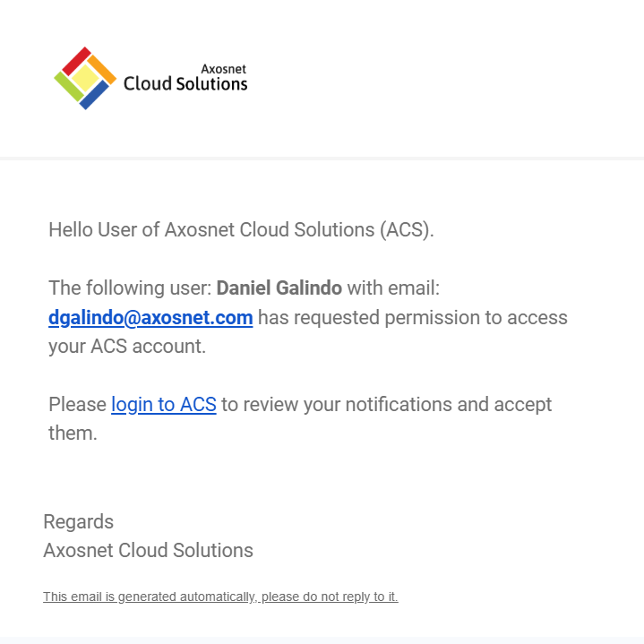The width and height of the screenshot is (644, 644).
Task: Click the blue segment of the logo
Action: coord(94,96)
